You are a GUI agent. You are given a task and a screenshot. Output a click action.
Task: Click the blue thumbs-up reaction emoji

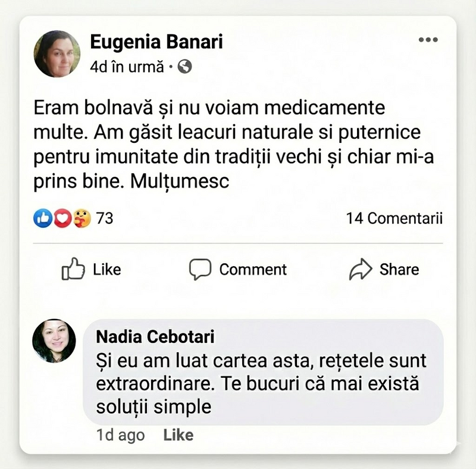tap(43, 219)
